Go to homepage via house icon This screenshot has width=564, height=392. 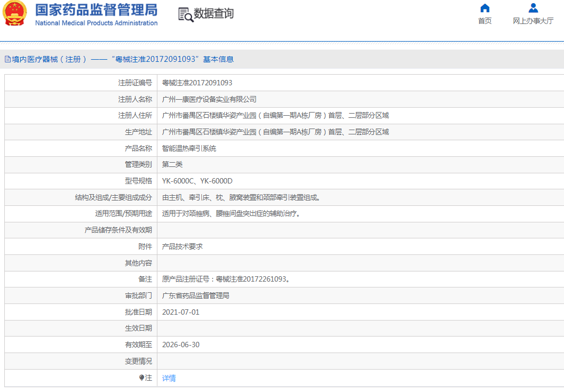(485, 8)
